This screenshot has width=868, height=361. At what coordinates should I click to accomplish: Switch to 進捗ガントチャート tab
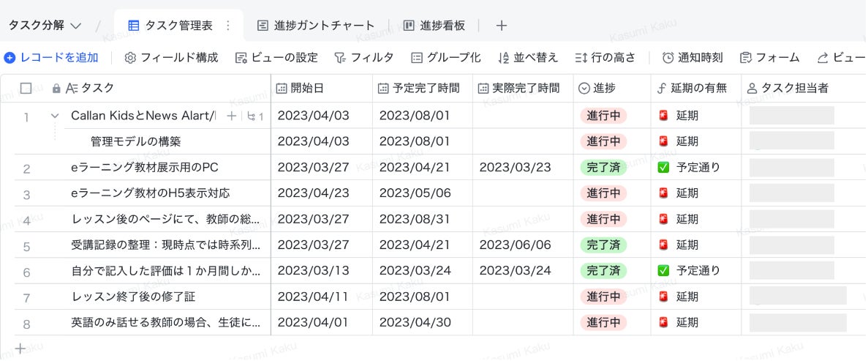[x=316, y=26]
